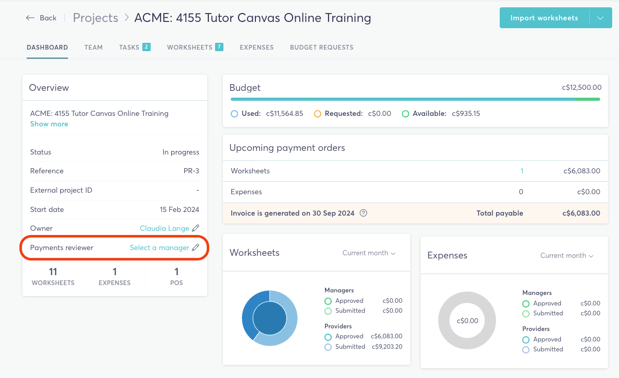The width and height of the screenshot is (619, 378).
Task: Click pencil icon beside Select a manager
Action: pyautogui.click(x=196, y=247)
